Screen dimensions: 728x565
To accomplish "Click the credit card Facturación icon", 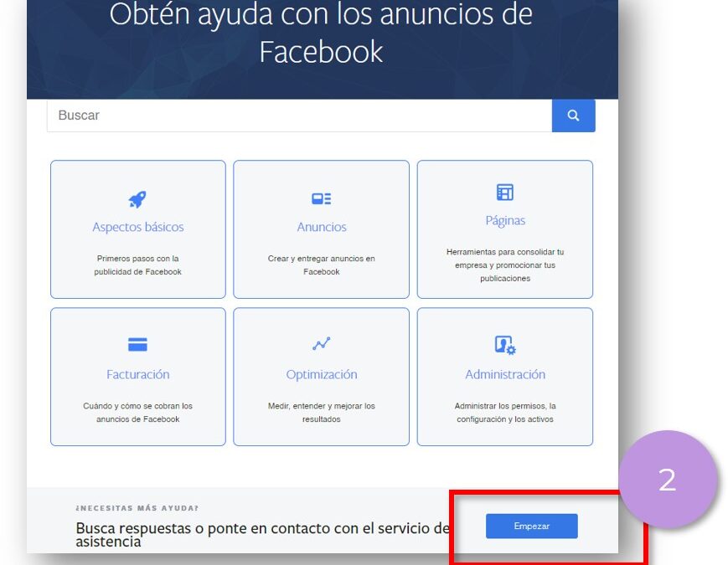I will tap(137, 345).
